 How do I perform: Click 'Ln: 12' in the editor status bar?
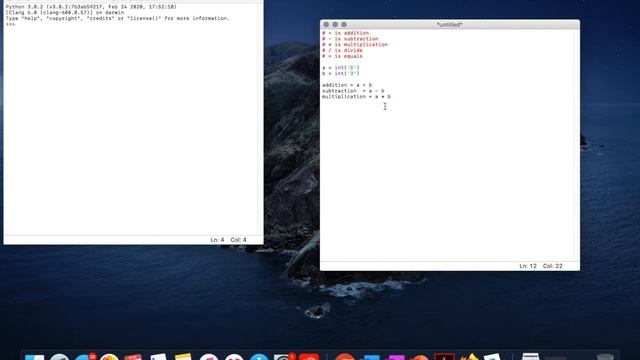coord(528,266)
